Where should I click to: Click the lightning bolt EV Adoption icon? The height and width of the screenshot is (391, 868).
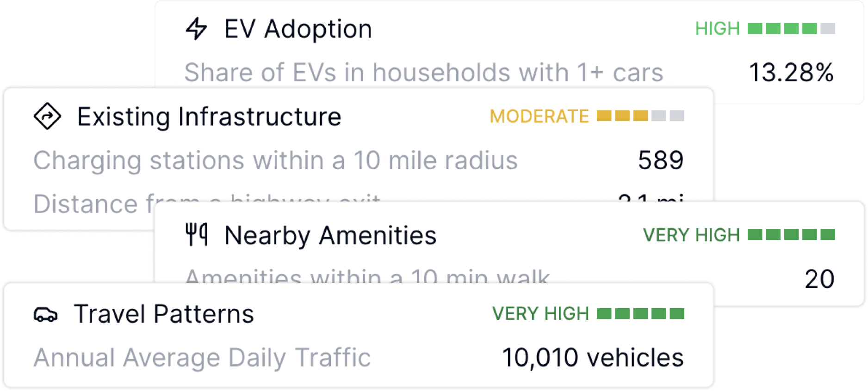[196, 29]
